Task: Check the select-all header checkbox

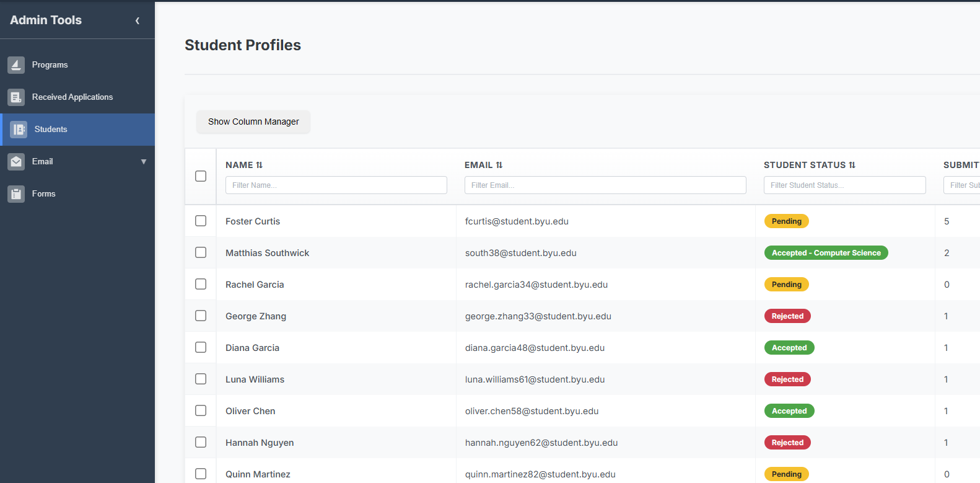Action: pyautogui.click(x=201, y=176)
